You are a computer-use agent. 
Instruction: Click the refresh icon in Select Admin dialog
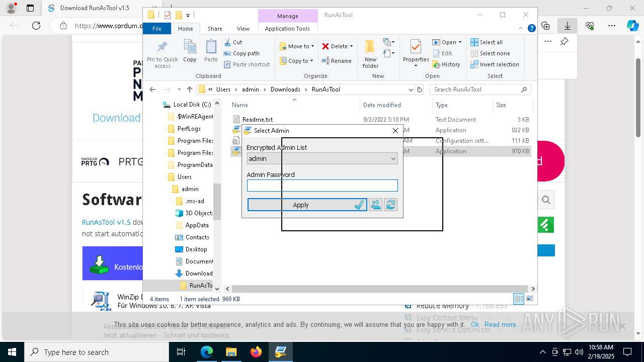(390, 205)
